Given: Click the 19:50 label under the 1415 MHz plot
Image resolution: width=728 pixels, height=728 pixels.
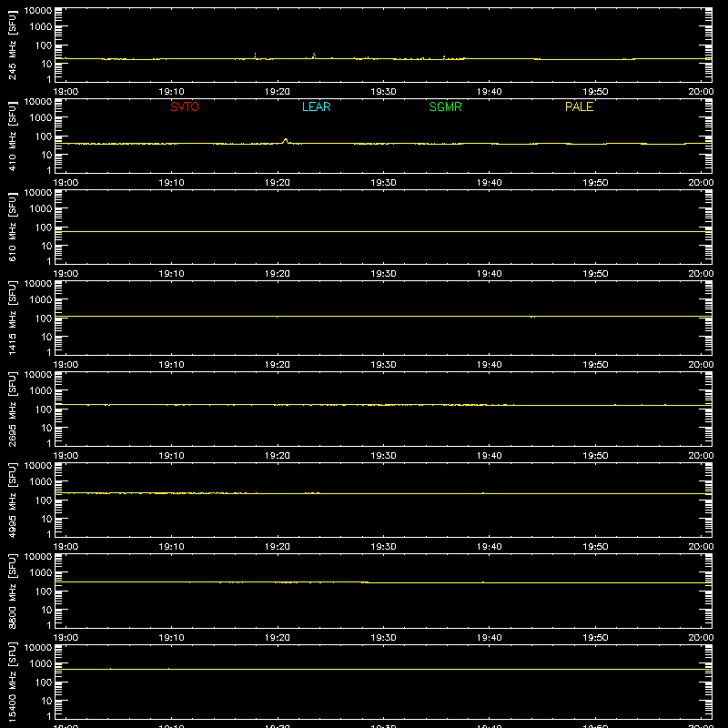Looking at the screenshot, I should click(595, 365).
